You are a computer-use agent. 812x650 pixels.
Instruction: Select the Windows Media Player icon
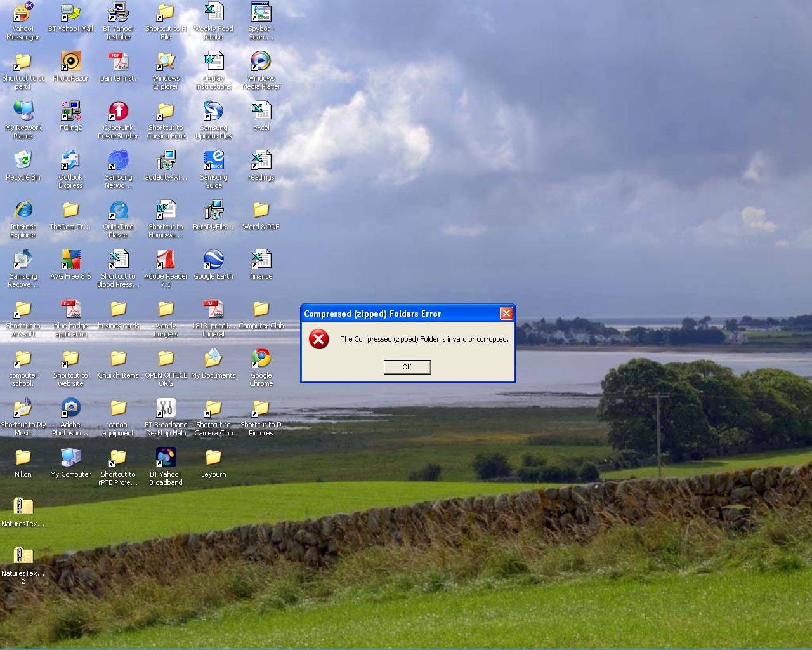(x=261, y=62)
